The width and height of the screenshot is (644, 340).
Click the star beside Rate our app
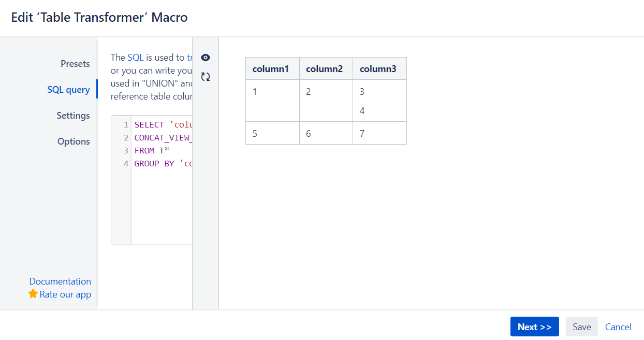point(32,294)
